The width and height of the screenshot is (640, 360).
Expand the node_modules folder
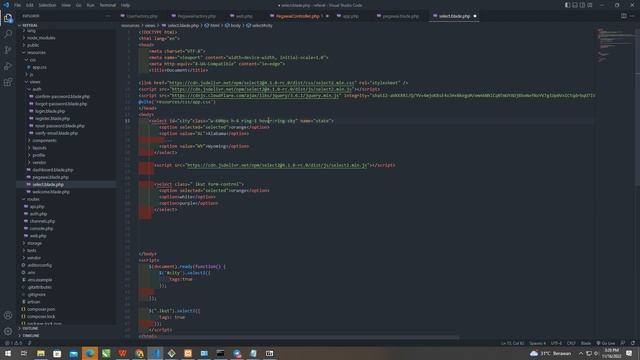41,38
